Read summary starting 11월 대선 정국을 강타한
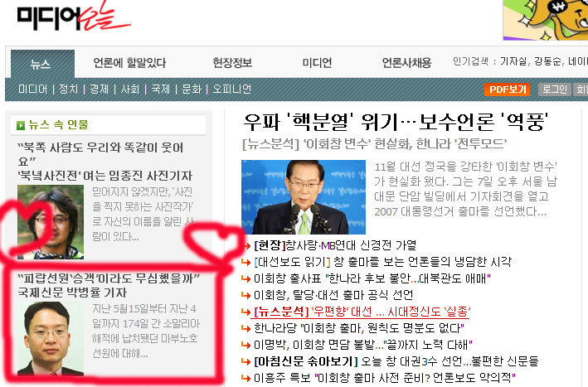 [x=466, y=189]
